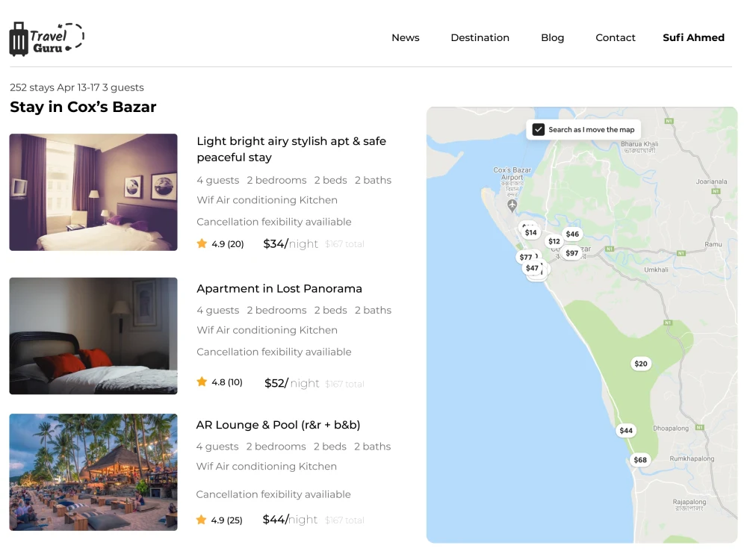Select the $20 price pin on the map

click(641, 364)
